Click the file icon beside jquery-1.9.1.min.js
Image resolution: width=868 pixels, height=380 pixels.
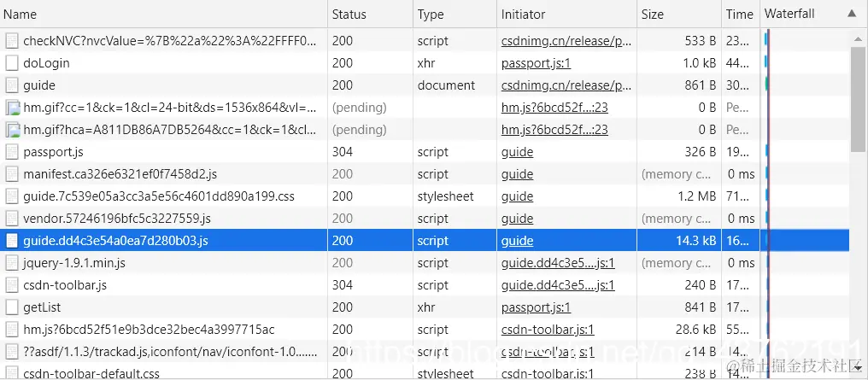tap(12, 263)
